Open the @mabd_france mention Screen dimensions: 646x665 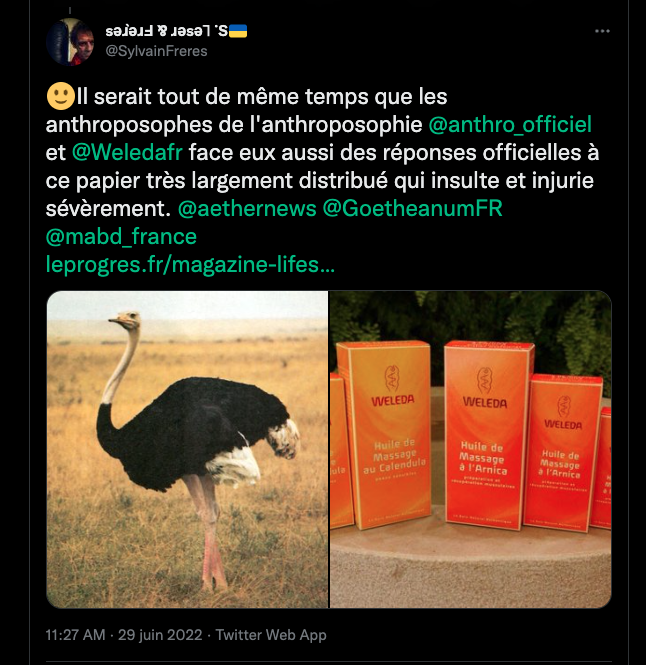(121, 237)
